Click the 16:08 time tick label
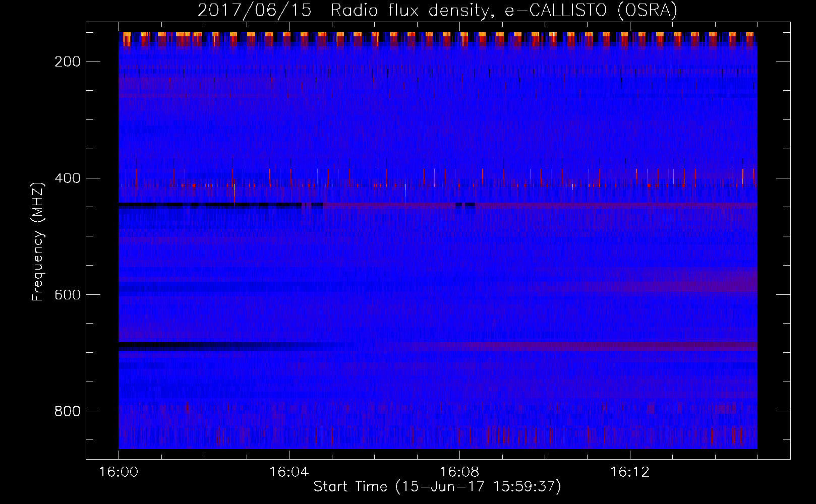The width and height of the screenshot is (816, 504). coord(459,472)
